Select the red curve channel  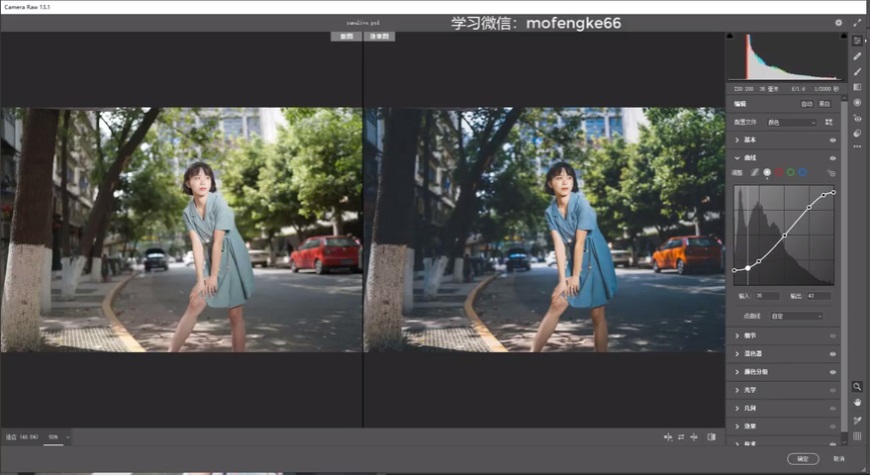779,173
